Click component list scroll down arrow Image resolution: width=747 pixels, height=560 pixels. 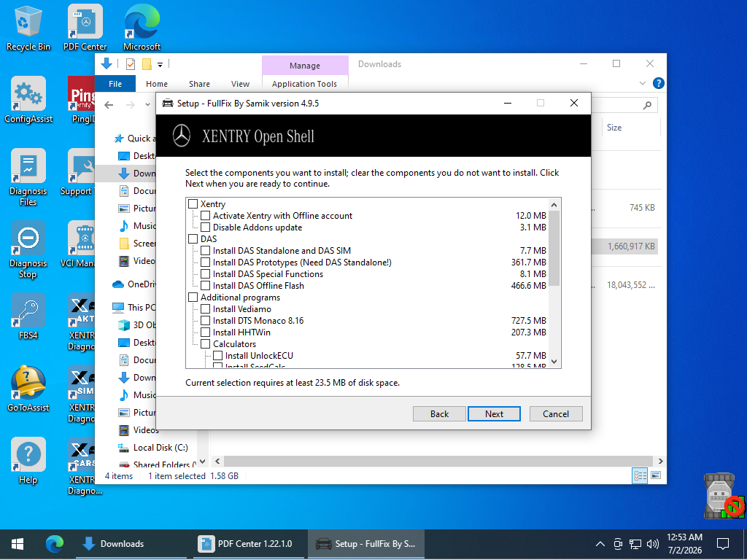point(554,362)
